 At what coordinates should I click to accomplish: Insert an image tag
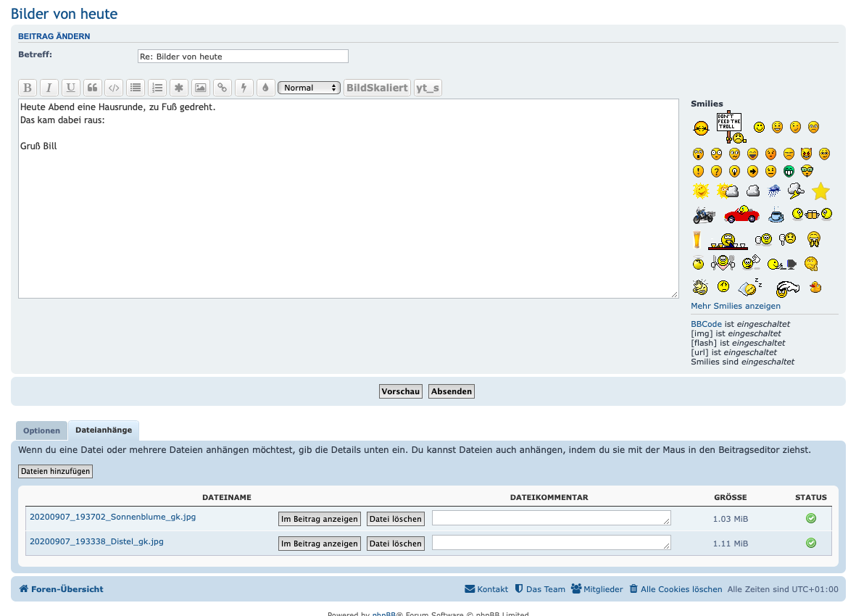point(201,88)
